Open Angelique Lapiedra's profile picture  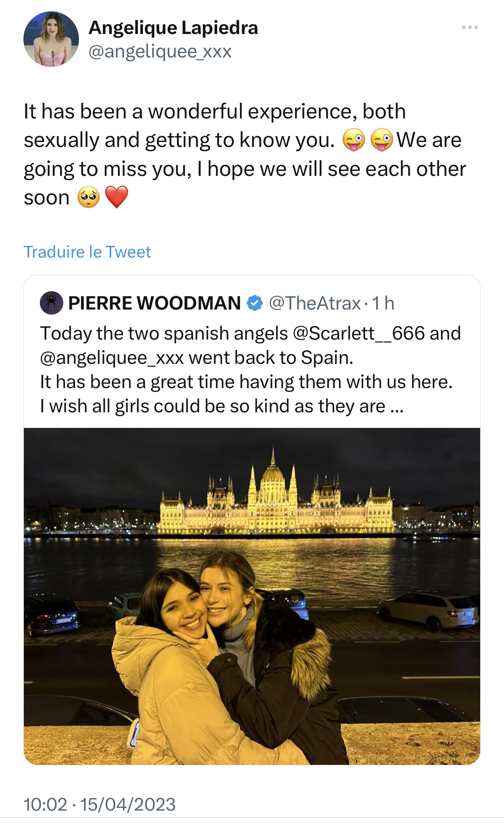click(51, 39)
